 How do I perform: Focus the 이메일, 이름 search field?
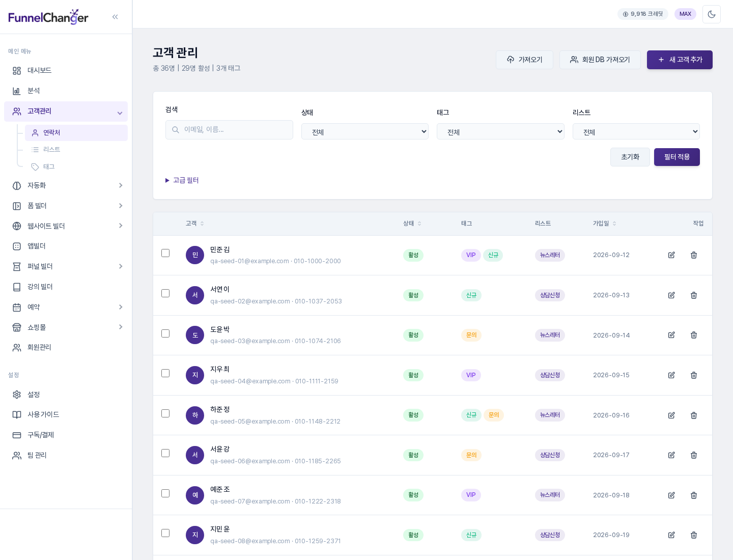[229, 130]
